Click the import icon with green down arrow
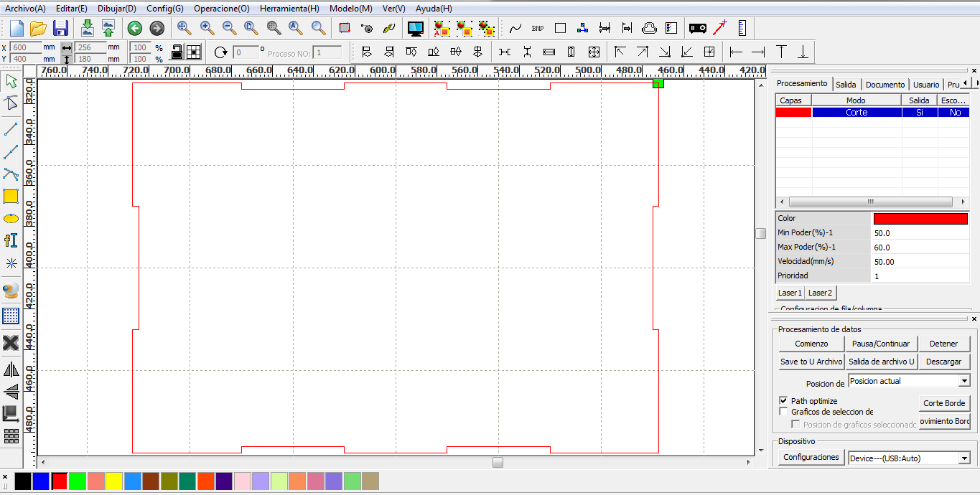This screenshot has height=495, width=980. click(x=87, y=28)
